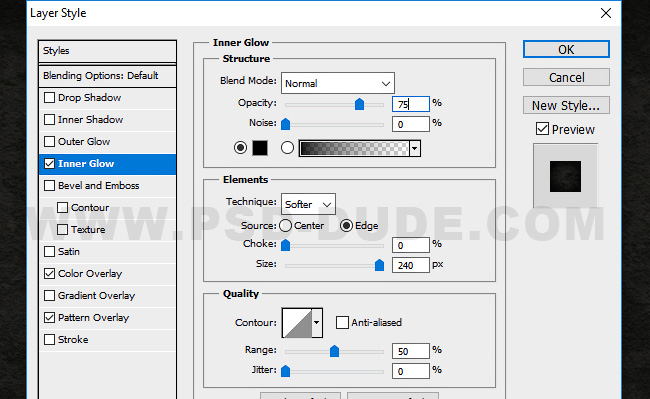Enable the Gradient Overlay checkbox
The height and width of the screenshot is (399, 650).
pos(49,295)
